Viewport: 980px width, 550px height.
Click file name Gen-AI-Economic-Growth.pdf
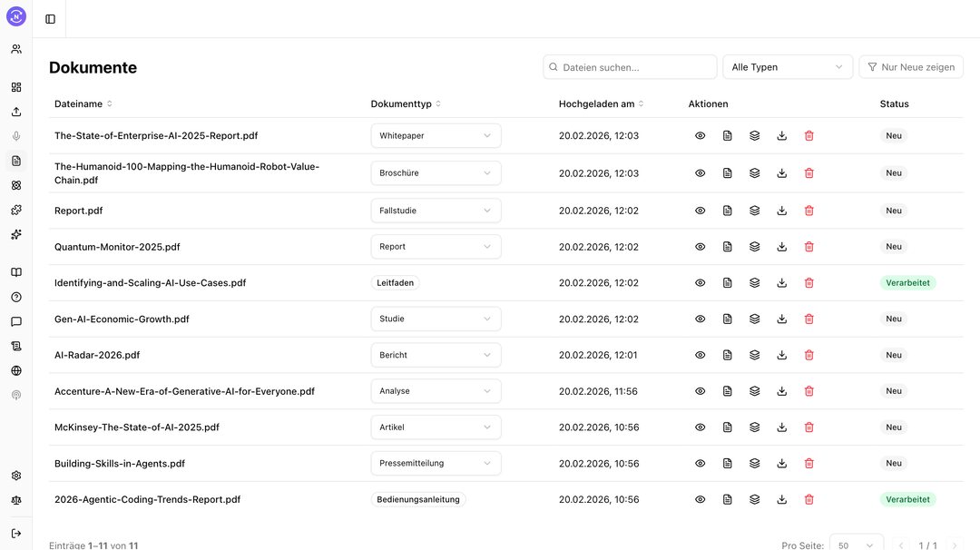tap(122, 319)
